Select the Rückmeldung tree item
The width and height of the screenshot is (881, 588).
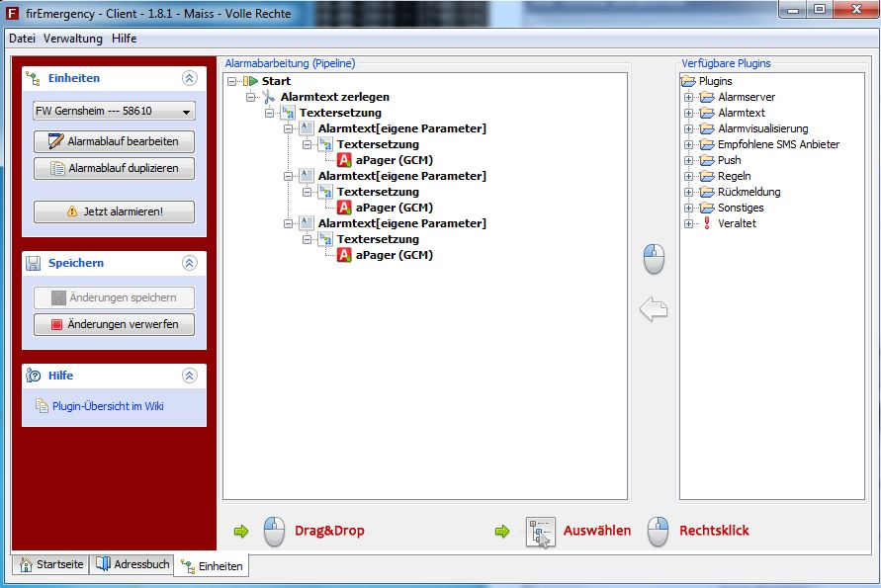coord(749,192)
